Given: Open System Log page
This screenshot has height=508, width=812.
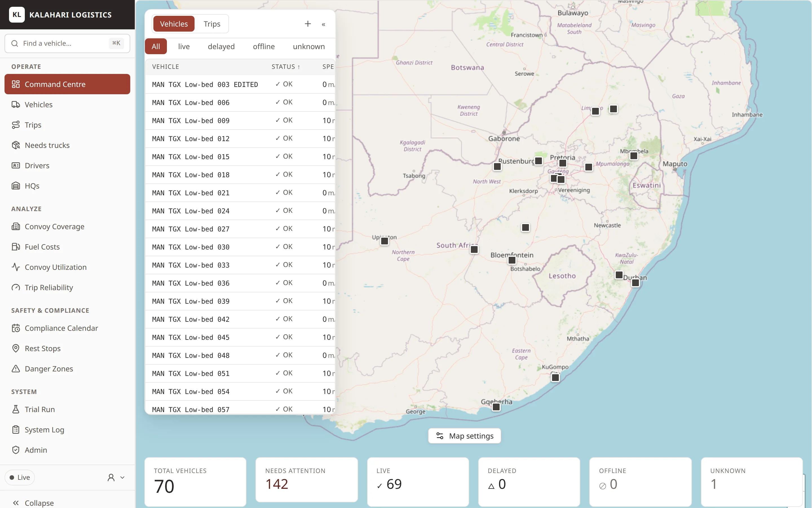Looking at the screenshot, I should point(67,430).
